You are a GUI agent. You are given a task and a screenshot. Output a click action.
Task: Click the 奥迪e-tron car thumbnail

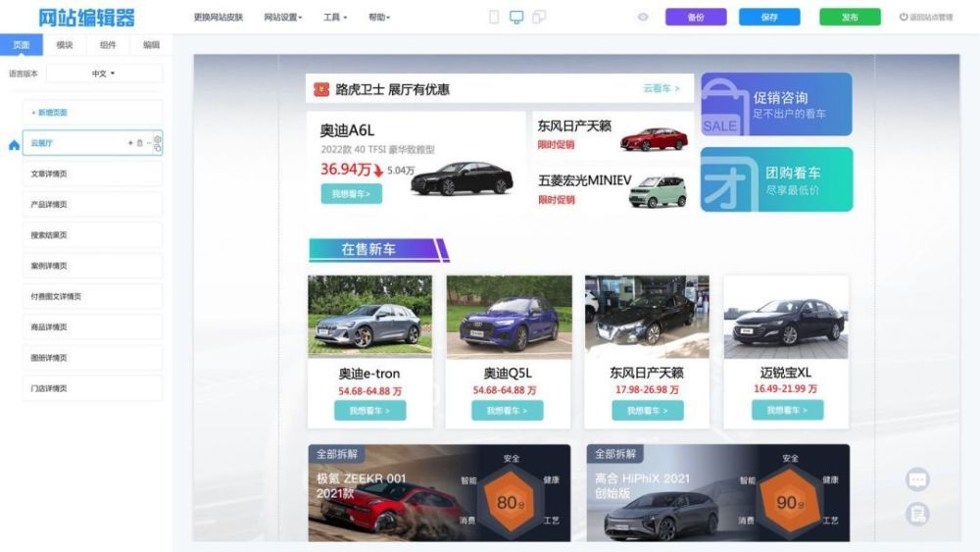click(x=370, y=317)
